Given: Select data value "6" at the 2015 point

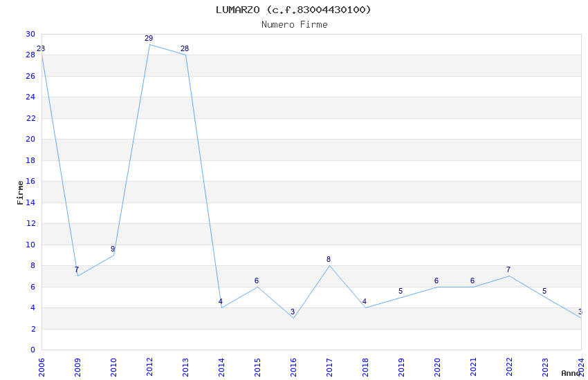Looking at the screenshot, I should (257, 281).
